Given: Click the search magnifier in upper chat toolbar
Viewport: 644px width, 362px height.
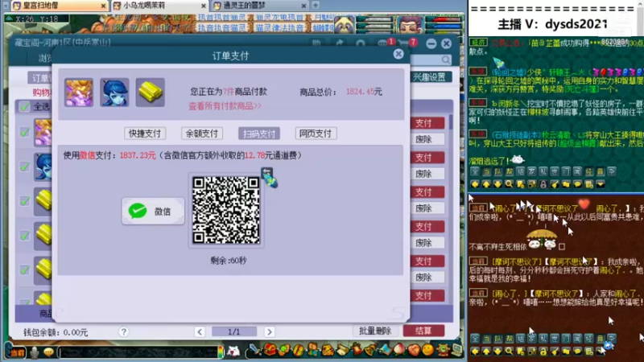Looking at the screenshot, I should [510, 184].
